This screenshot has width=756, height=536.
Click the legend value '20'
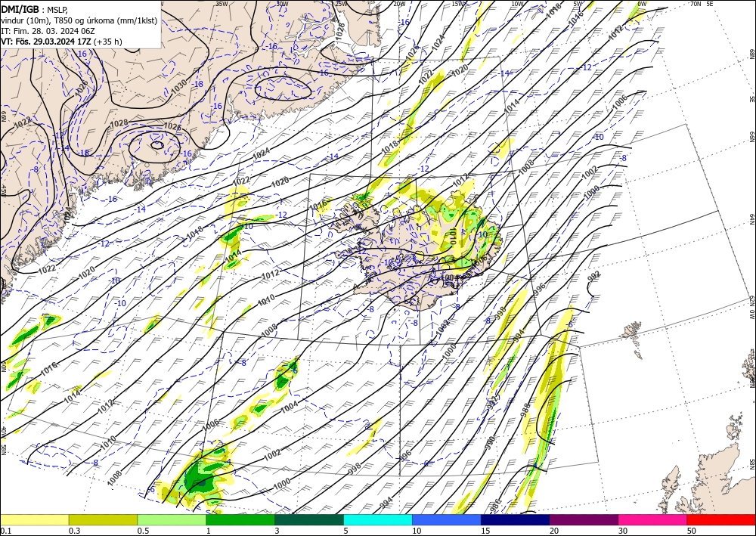[553, 531]
